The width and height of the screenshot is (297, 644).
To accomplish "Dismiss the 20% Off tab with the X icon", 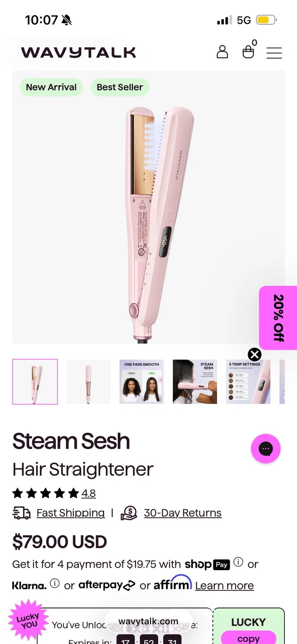I will 255,355.
